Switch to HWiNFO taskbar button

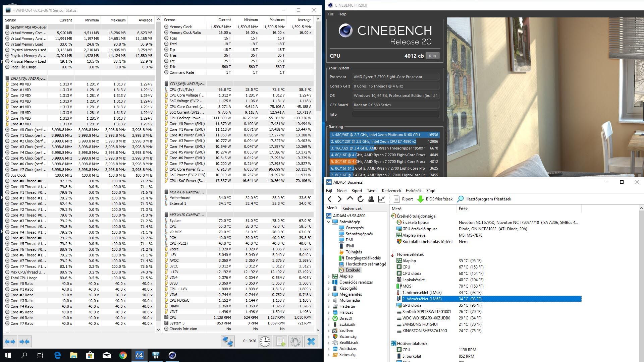click(x=156, y=355)
